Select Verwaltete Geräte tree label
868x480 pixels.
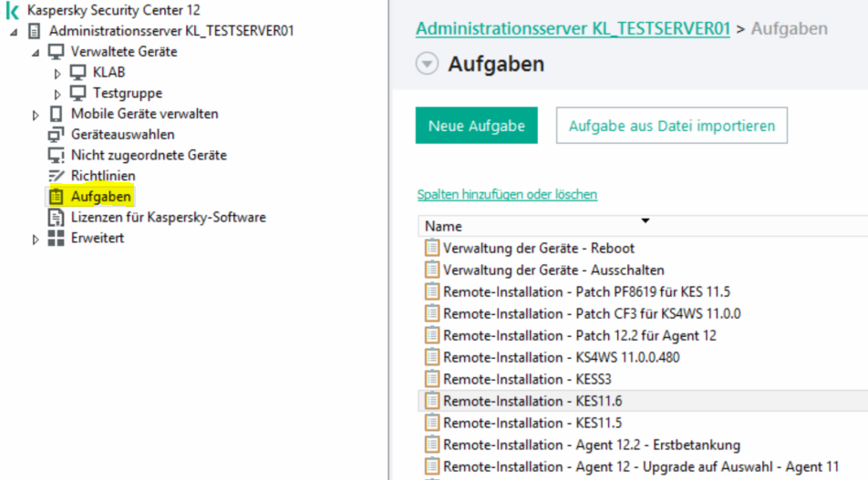[124, 51]
